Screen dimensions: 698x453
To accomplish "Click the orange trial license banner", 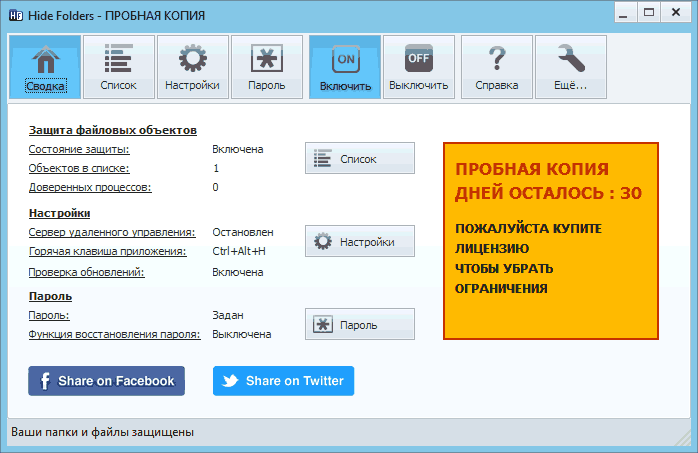I will point(551,241).
